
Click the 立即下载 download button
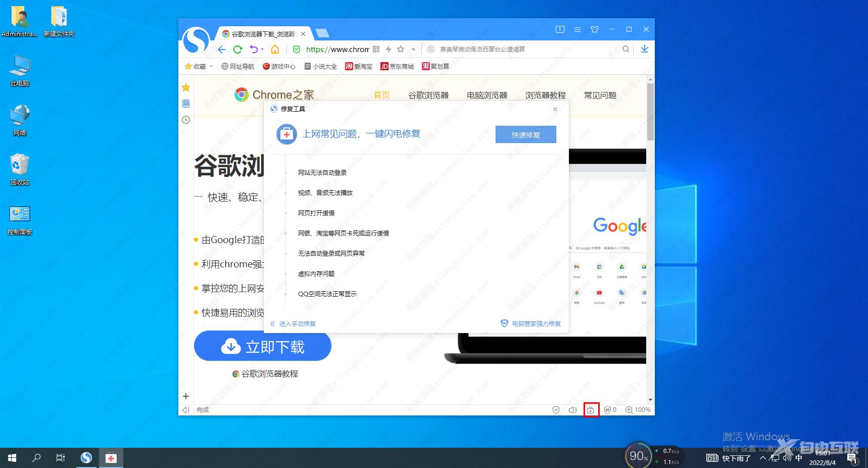point(263,346)
